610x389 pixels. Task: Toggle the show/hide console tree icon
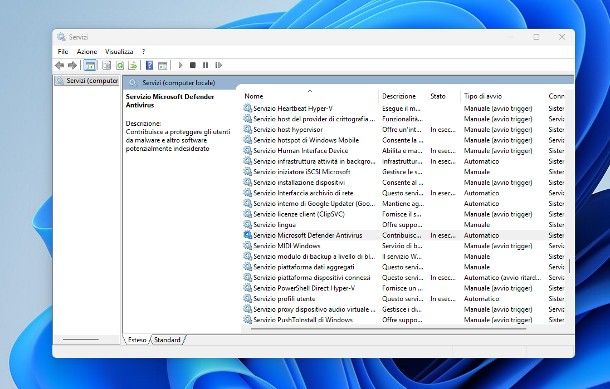(90, 65)
